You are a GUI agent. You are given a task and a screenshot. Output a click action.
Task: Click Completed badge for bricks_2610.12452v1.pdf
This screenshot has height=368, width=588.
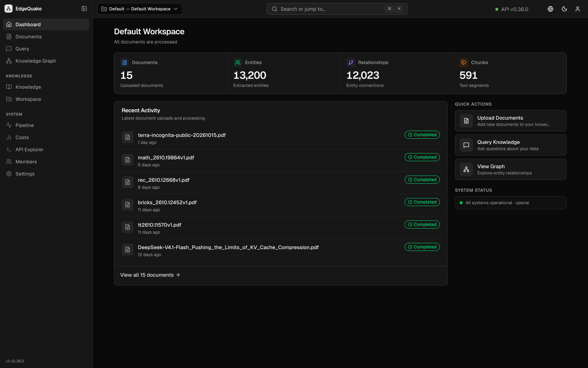coord(422,202)
